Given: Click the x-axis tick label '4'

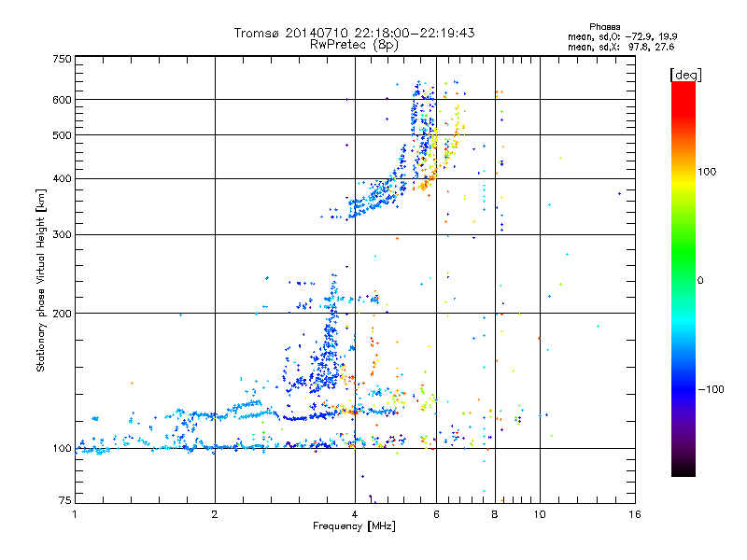Looking at the screenshot, I should coord(355,514).
